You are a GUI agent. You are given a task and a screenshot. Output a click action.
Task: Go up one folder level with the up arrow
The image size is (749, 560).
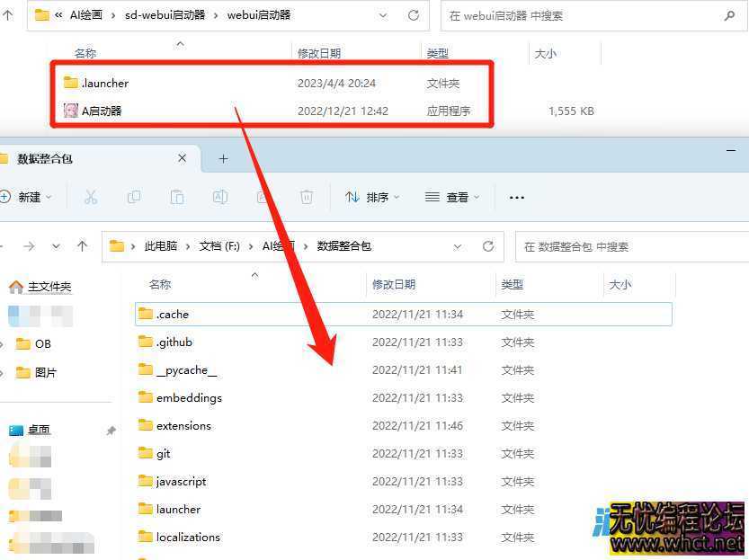point(83,246)
